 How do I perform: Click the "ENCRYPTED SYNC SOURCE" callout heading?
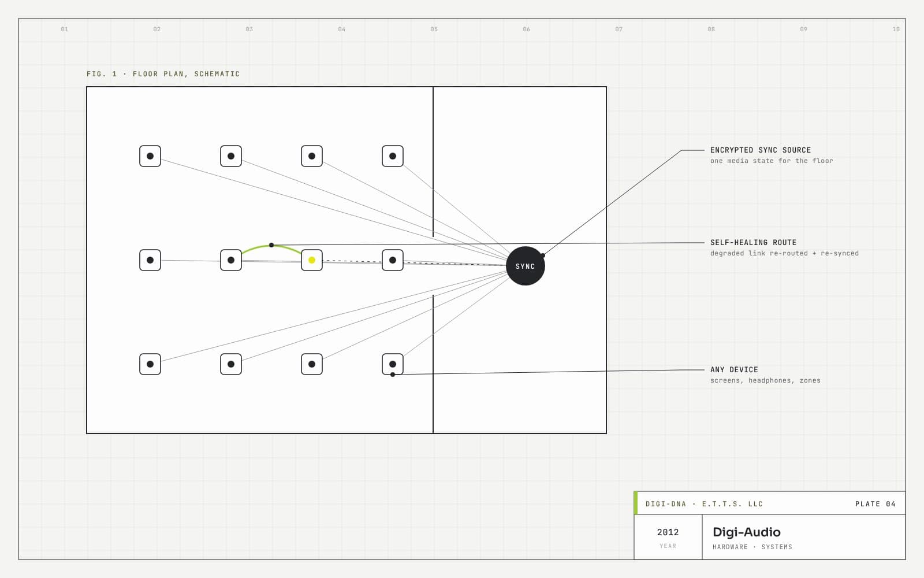pos(761,150)
